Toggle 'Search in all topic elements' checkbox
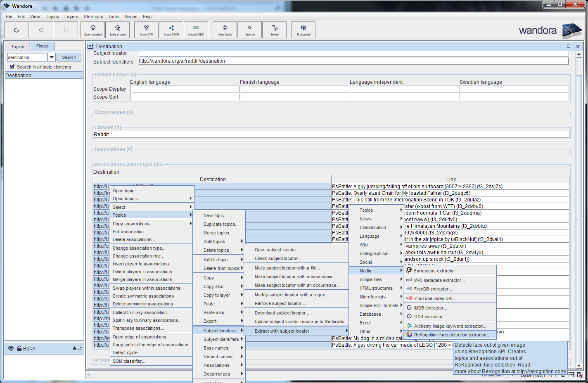This screenshot has width=588, height=383. (12, 66)
